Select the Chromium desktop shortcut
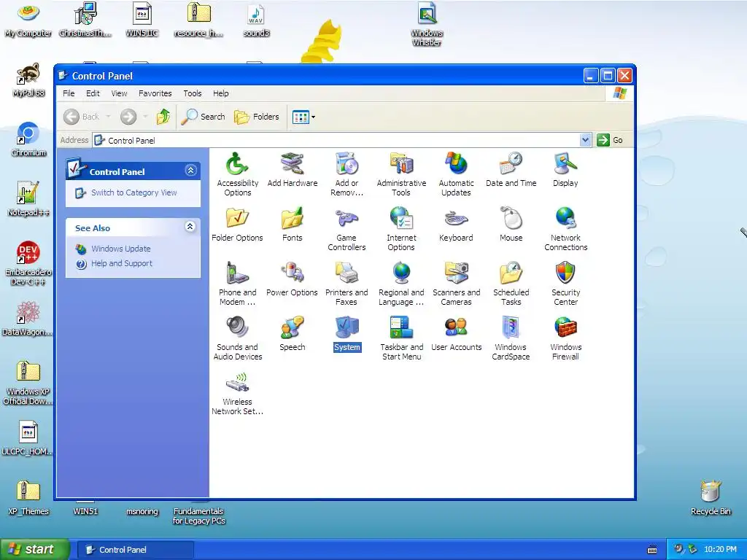Screen dimensions: 747x560 28,134
